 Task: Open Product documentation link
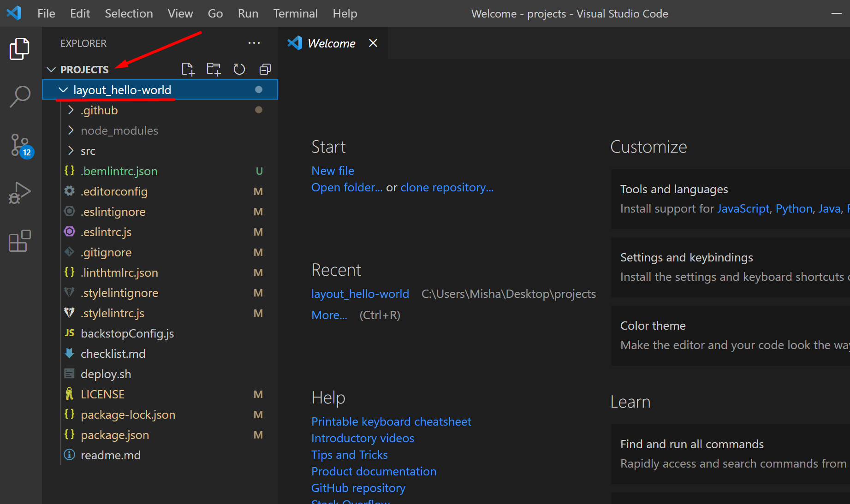[x=374, y=471]
